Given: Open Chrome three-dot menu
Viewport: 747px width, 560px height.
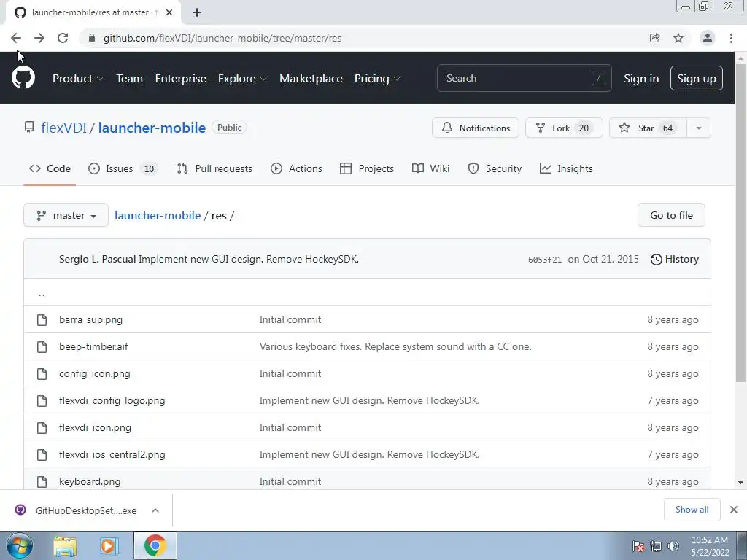Looking at the screenshot, I should click(731, 38).
